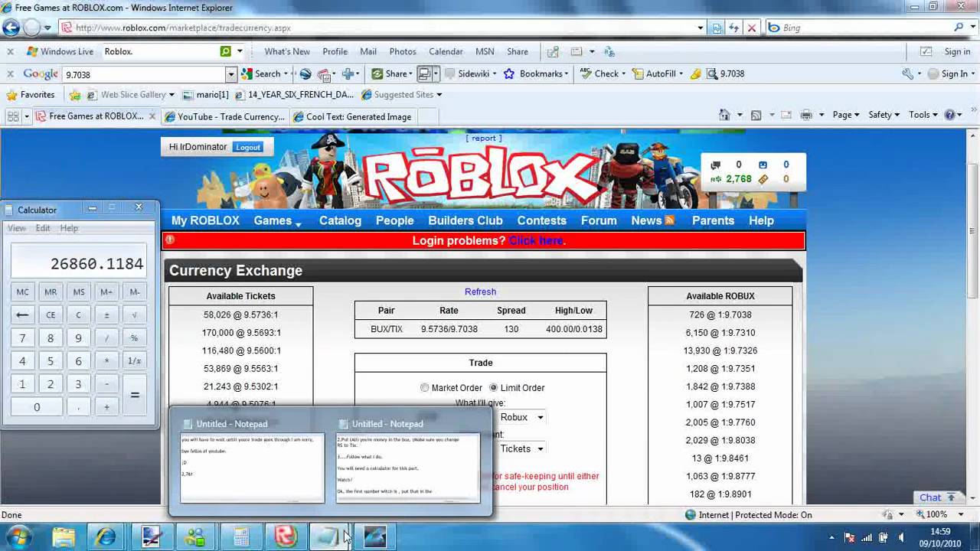Click the Add to Favorites bar star icon
Screen dimensions: 980x551
[x=74, y=95]
